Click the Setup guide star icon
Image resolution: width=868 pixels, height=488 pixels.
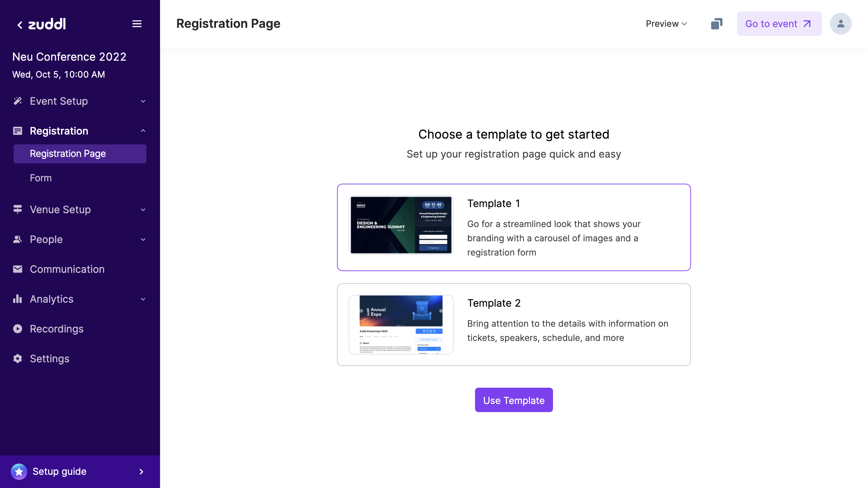tap(19, 471)
